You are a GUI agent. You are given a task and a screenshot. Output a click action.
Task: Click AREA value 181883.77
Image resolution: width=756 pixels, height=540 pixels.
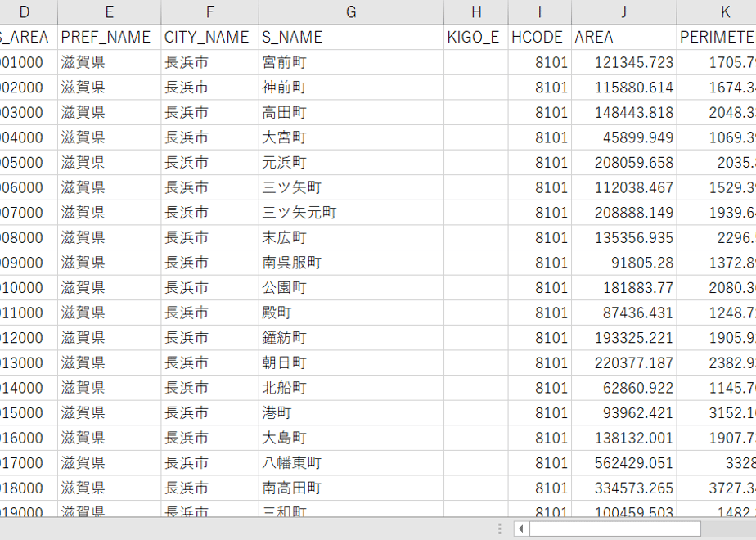(624, 288)
